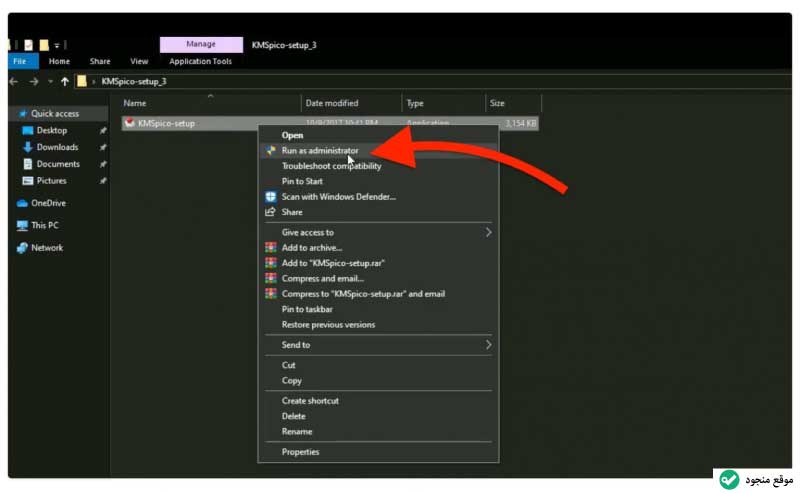Choose Add to "KMSpico-setup.rar"
This screenshot has width=800, height=493.
[x=333, y=263]
